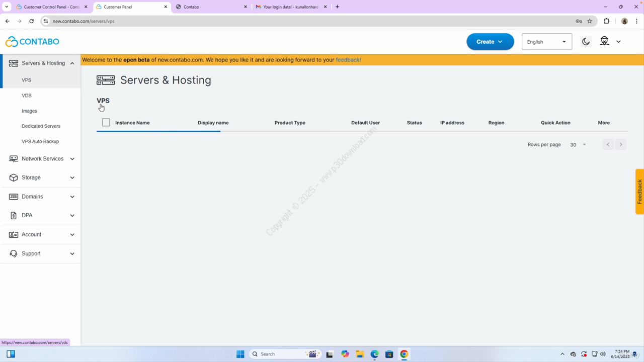Follow the feedback! link in banner
This screenshot has height=362, width=644.
click(348, 60)
